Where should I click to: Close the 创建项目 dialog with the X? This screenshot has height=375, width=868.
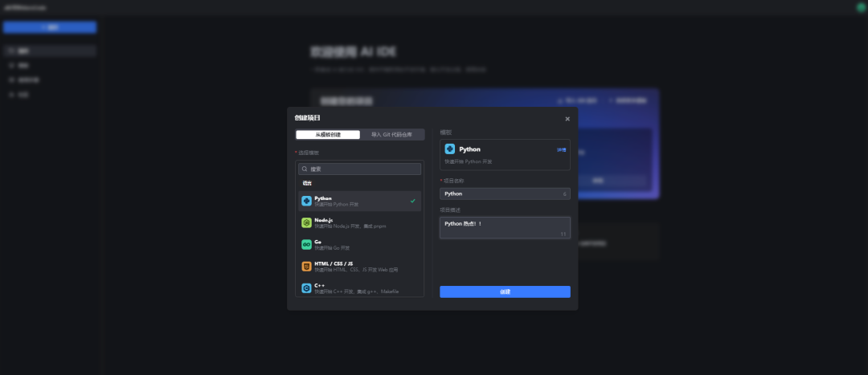click(x=567, y=119)
